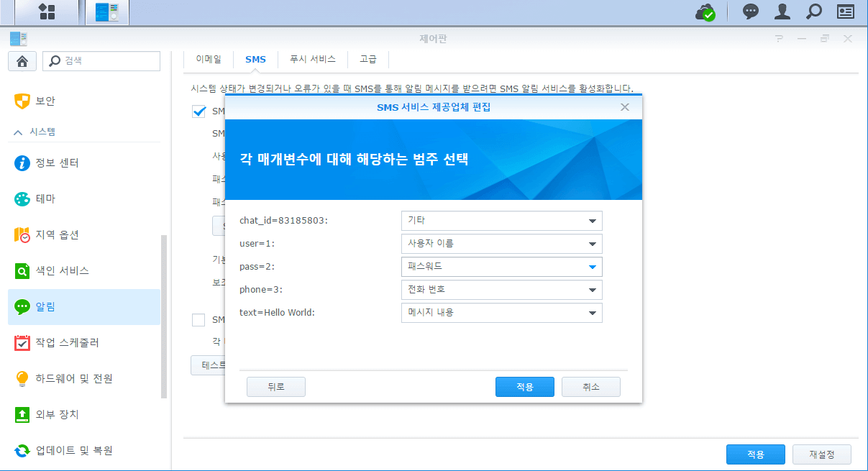Image resolution: width=868 pixels, height=471 pixels.
Task: Click the magnifier search icon in top bar
Action: (x=813, y=12)
